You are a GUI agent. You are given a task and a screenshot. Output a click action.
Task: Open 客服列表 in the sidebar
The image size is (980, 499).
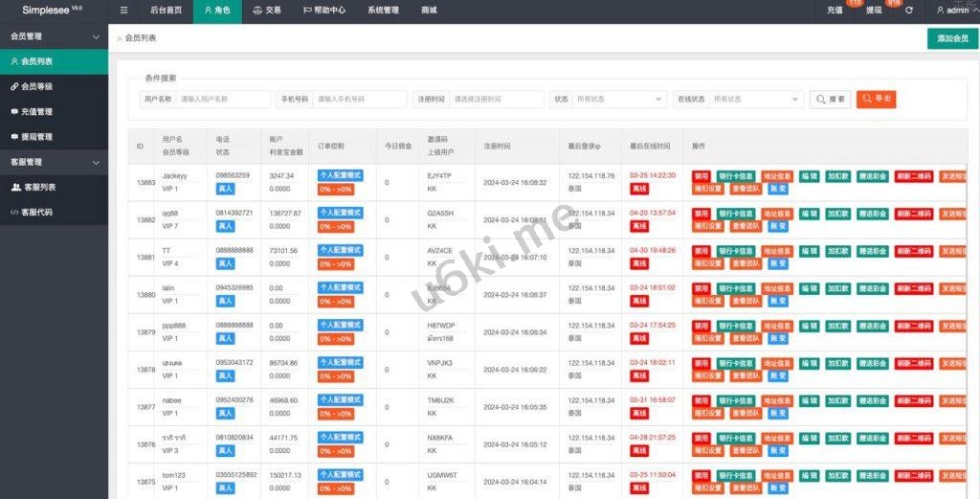[39, 187]
